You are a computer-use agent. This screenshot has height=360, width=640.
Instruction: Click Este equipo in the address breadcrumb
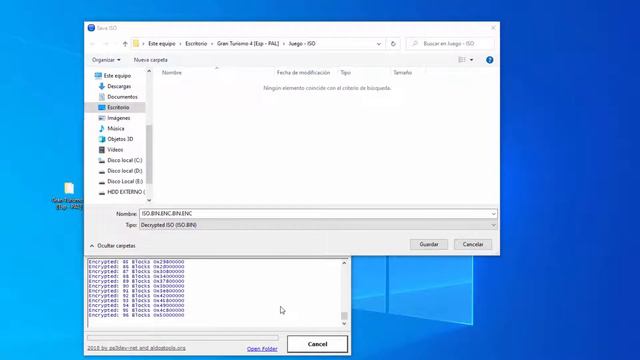coord(162,44)
